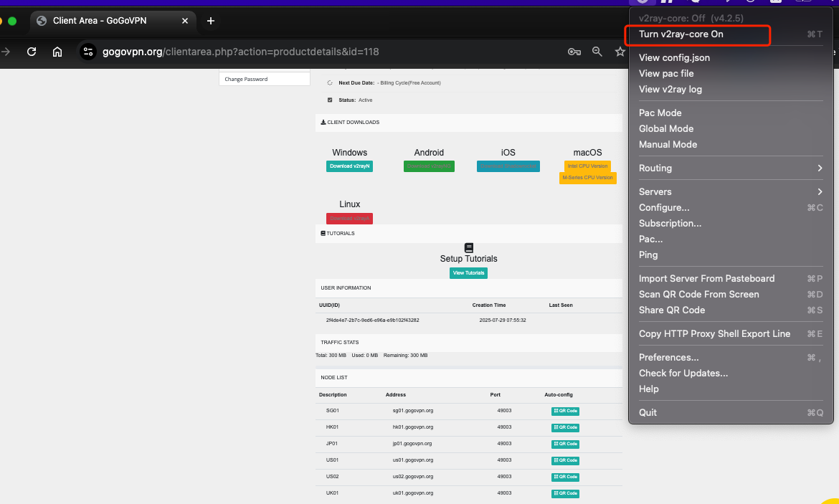This screenshot has width=839, height=504.
Task: Open the zoom magnifier icon in address bar
Action: click(x=597, y=52)
